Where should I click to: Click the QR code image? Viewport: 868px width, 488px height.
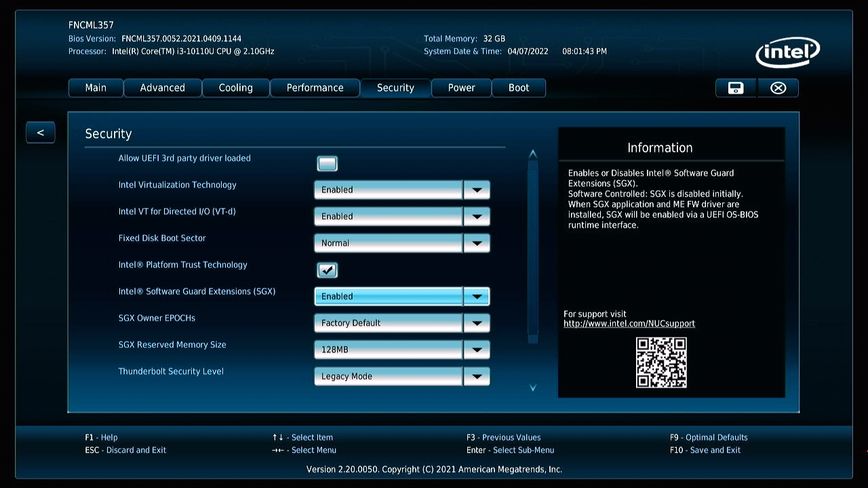[x=661, y=363]
